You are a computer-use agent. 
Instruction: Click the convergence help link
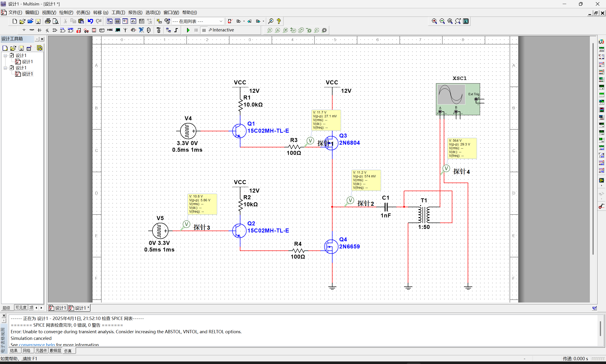[37, 345]
